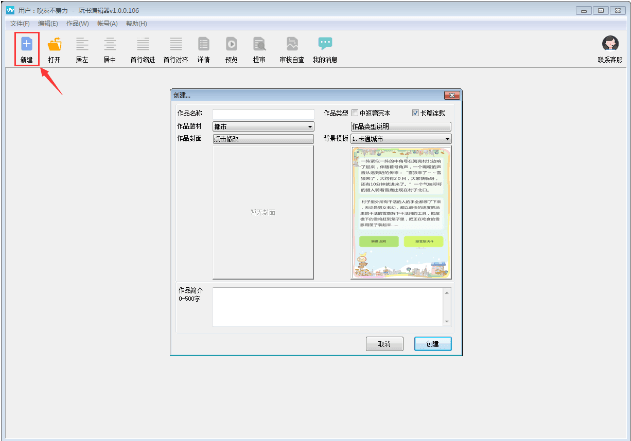The height and width of the screenshot is (441, 631).
Task: Click the 首行缩进 first-line indent icon
Action: (x=143, y=45)
